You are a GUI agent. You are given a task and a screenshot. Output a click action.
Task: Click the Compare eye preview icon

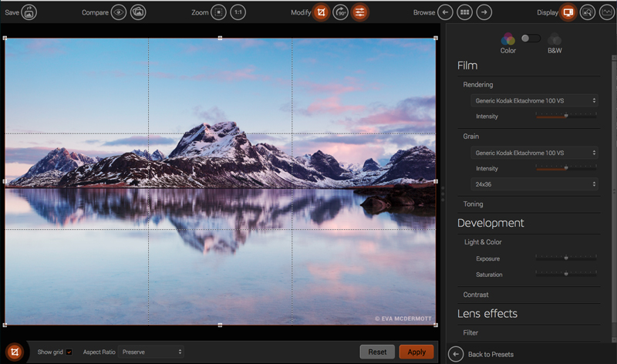pyautogui.click(x=118, y=12)
